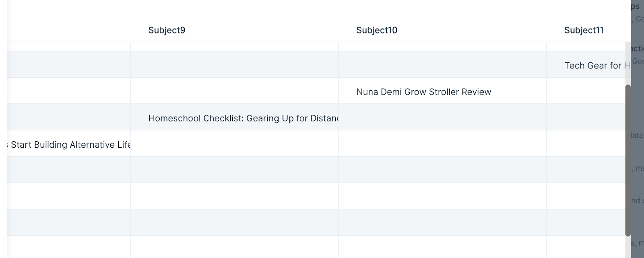The height and width of the screenshot is (258, 644).
Task: Click the vertical scrollbar thumb
Action: (628, 160)
